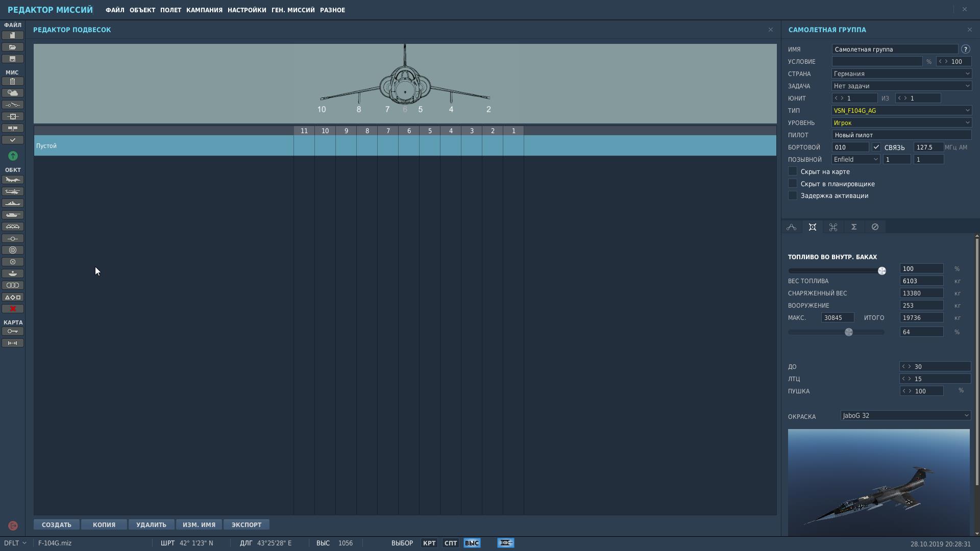This screenshot has width=980, height=551.
Task: Click the checkmark mission options icon
Action: pyautogui.click(x=13, y=140)
